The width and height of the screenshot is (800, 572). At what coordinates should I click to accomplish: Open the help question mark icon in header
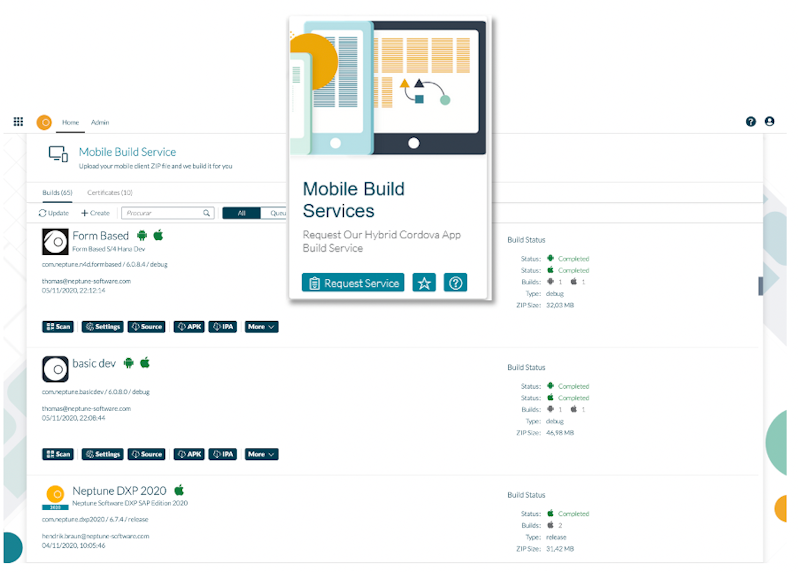(751, 122)
